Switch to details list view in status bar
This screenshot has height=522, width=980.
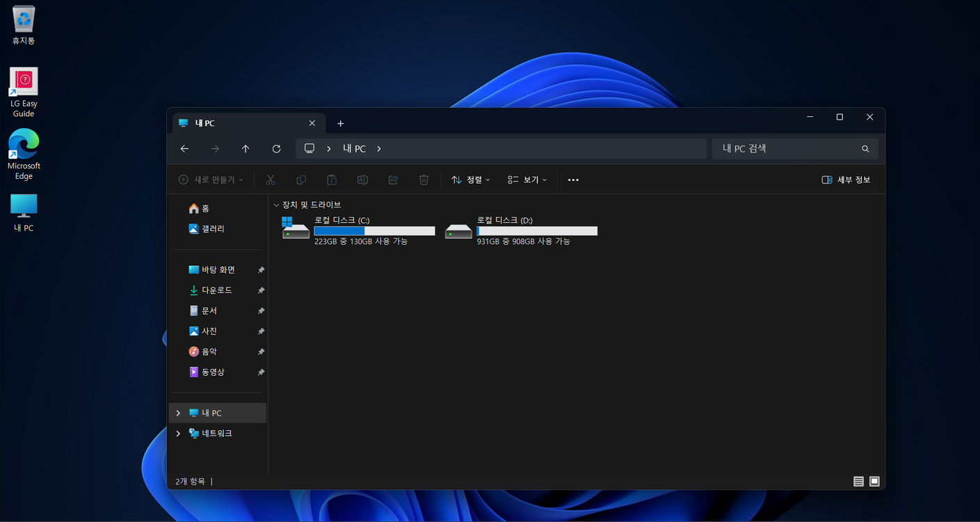click(x=858, y=482)
